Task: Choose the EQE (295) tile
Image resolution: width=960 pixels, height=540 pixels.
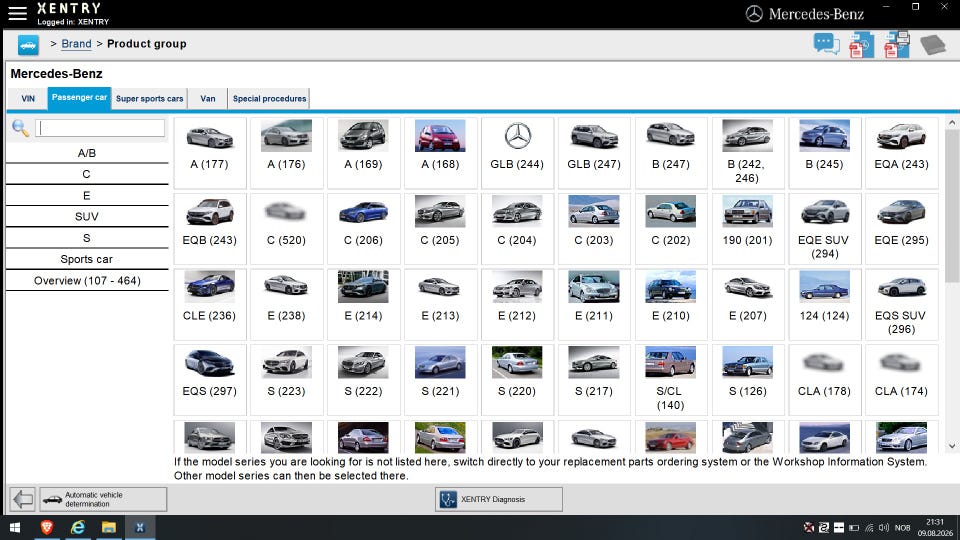Action: pos(902,229)
